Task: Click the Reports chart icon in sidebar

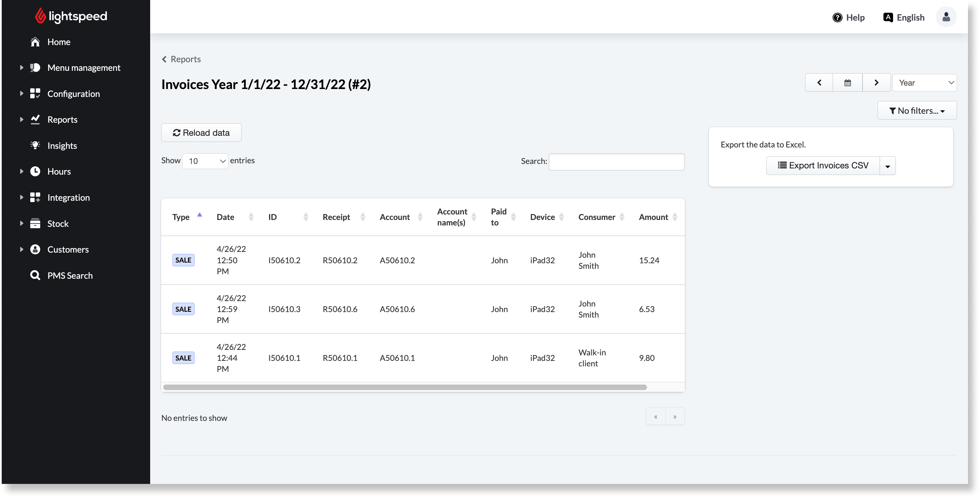Action: (35, 120)
